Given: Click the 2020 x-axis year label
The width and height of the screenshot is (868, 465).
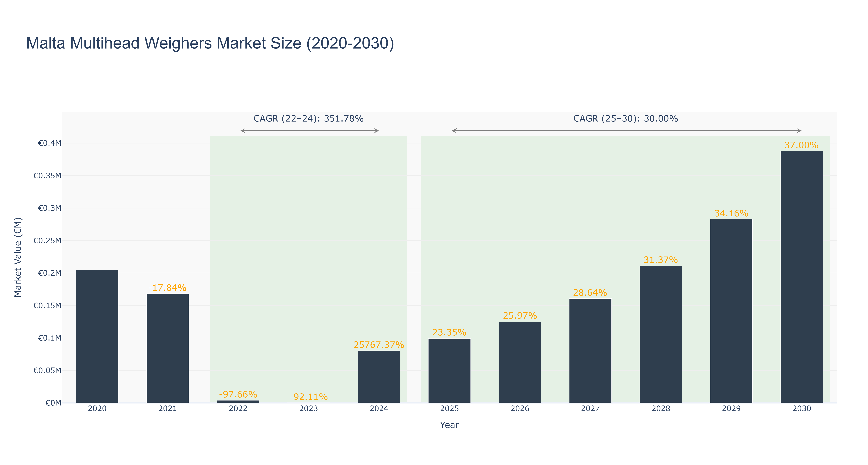Looking at the screenshot, I should 97,409.
